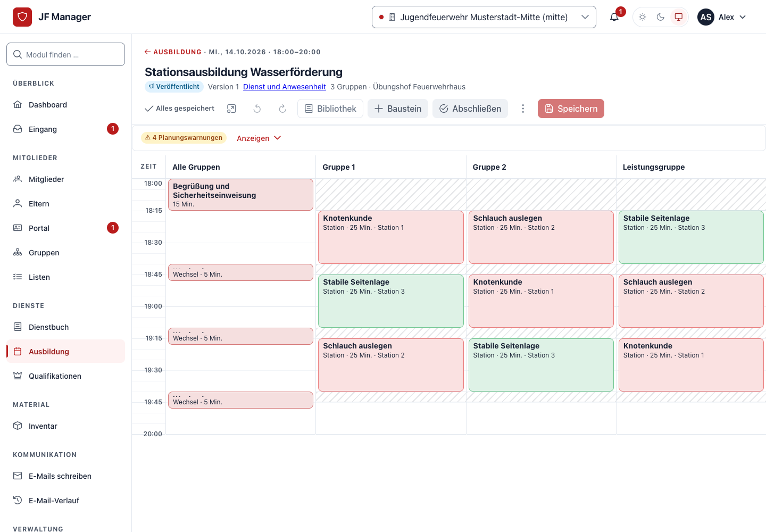The height and width of the screenshot is (532, 766).
Task: Click the Veröffentlicht status badge
Action: (174, 87)
